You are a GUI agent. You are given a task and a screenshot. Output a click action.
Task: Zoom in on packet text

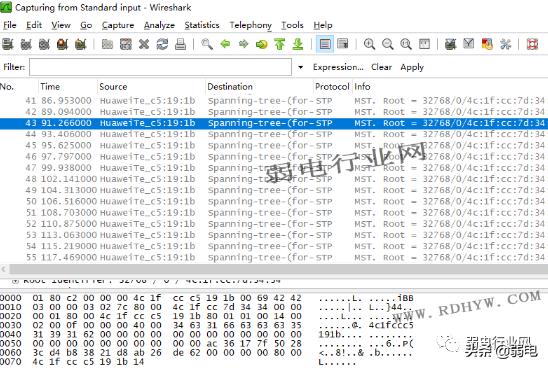(x=369, y=44)
